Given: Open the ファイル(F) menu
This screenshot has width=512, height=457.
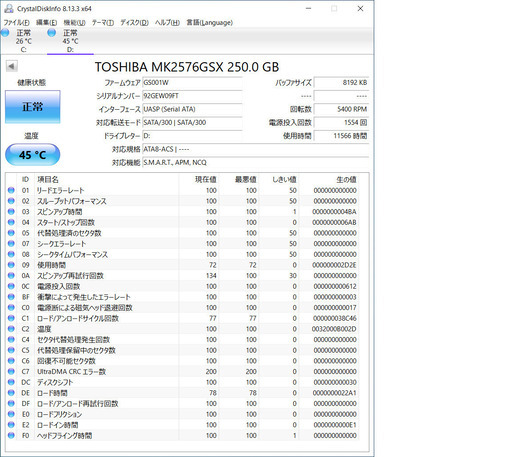Looking at the screenshot, I should click(16, 23).
